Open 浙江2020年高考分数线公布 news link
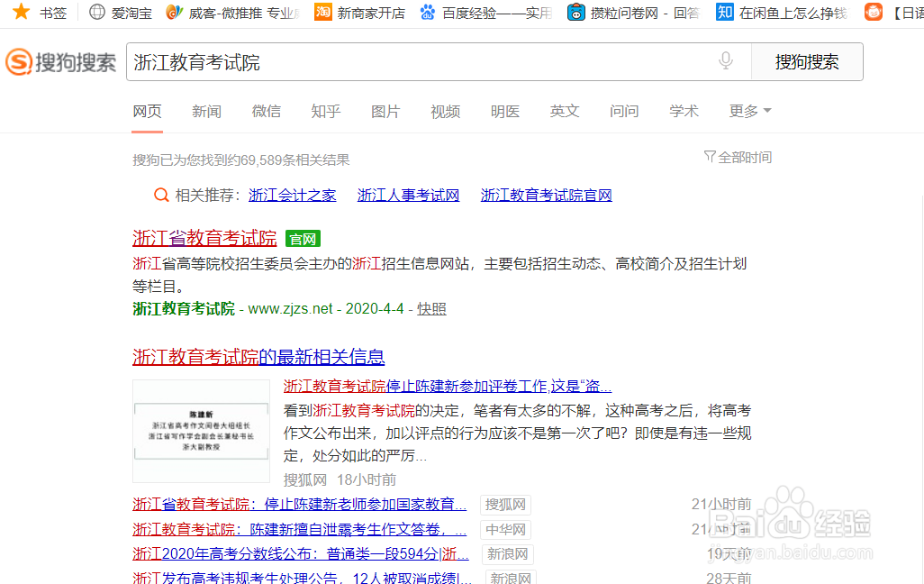The width and height of the screenshot is (924, 584). pyautogui.click(x=301, y=554)
